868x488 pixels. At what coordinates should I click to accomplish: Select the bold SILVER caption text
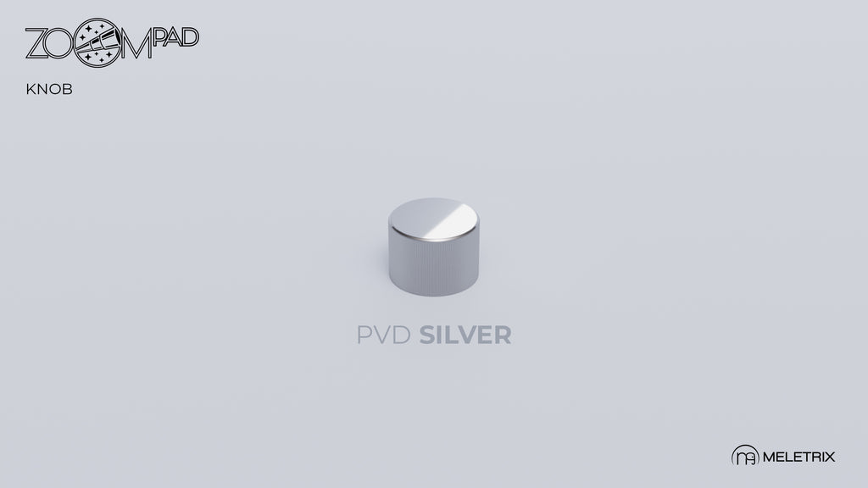tap(465, 335)
